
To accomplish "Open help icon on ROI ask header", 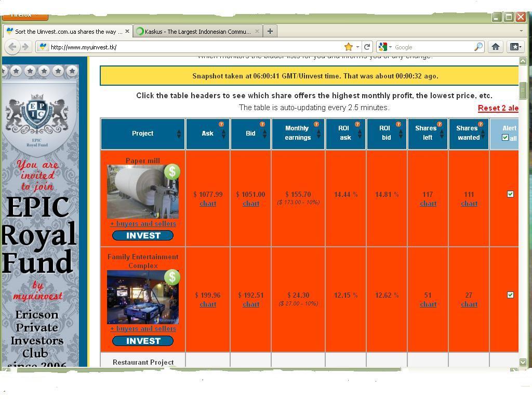I will pyautogui.click(x=357, y=124).
